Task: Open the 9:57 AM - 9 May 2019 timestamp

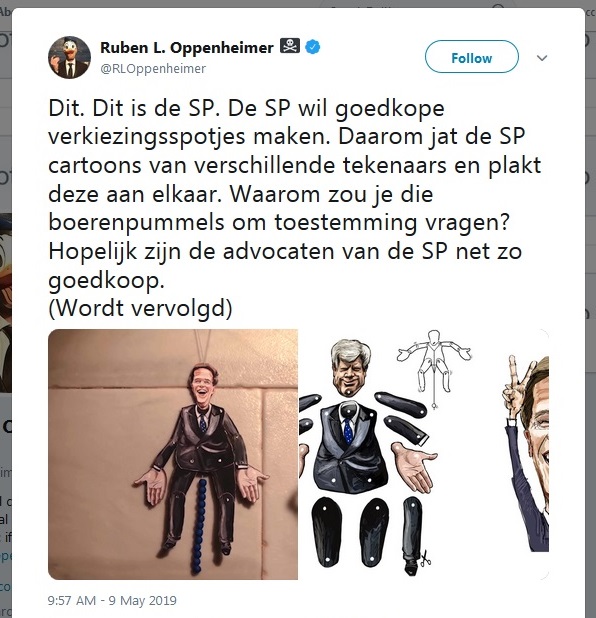Action: (x=112, y=601)
